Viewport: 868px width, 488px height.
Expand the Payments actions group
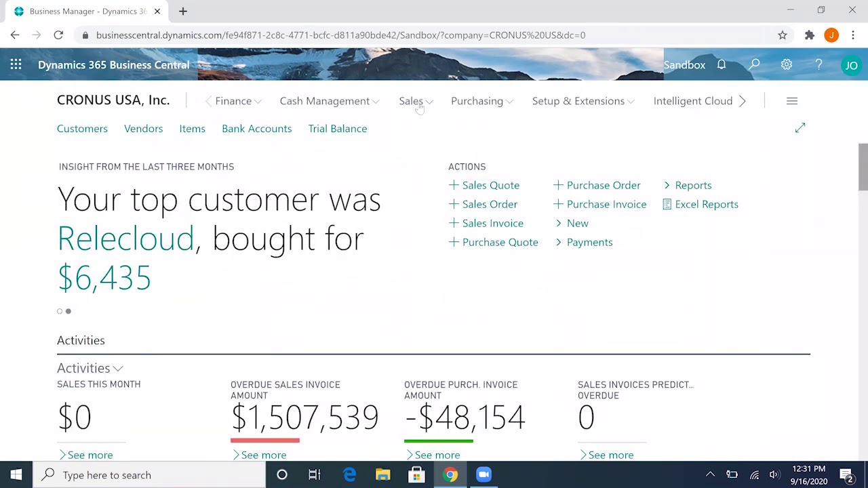coord(583,242)
